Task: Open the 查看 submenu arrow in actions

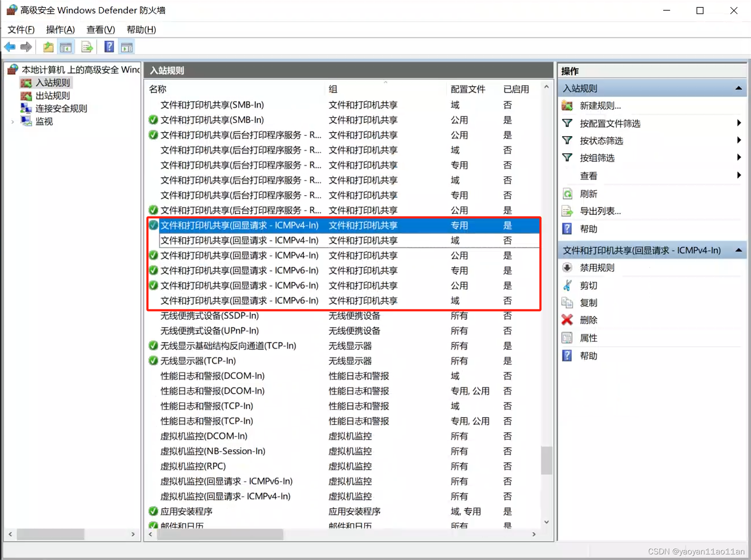Action: click(739, 175)
